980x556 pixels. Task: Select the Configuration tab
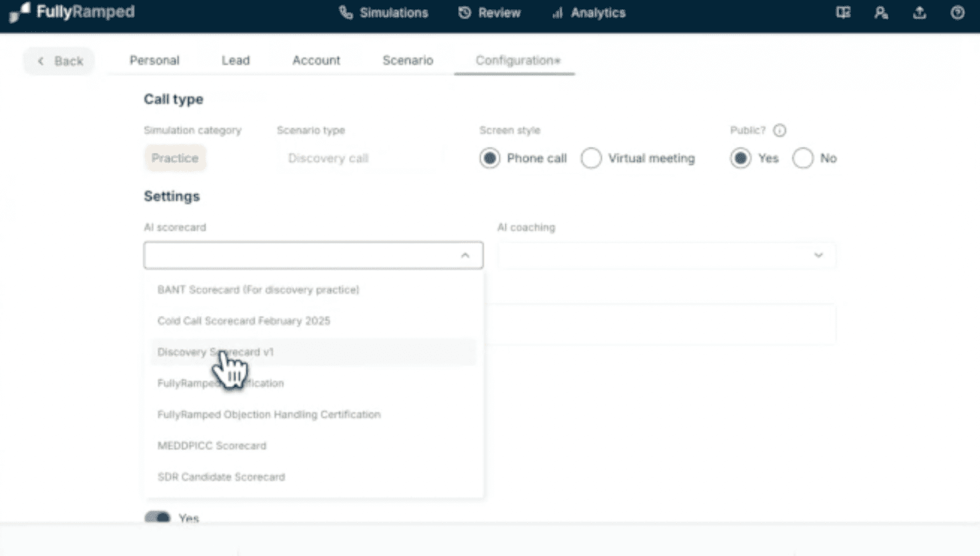coord(517,61)
